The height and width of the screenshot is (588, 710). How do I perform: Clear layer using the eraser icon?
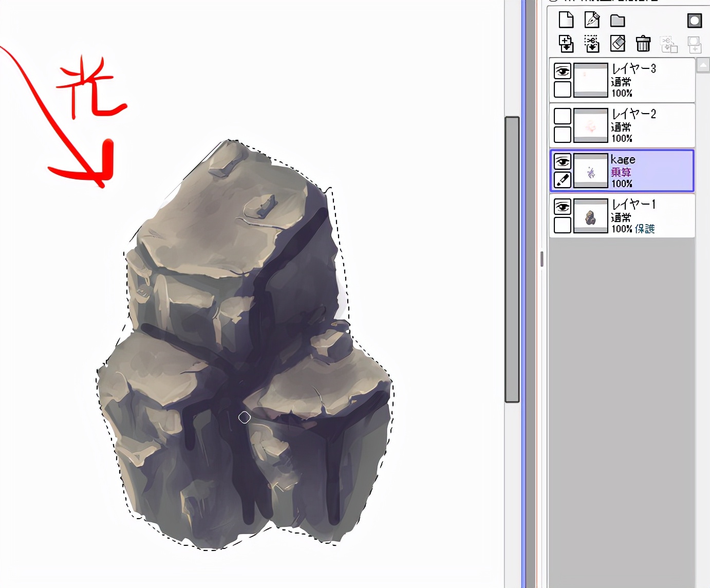(618, 44)
